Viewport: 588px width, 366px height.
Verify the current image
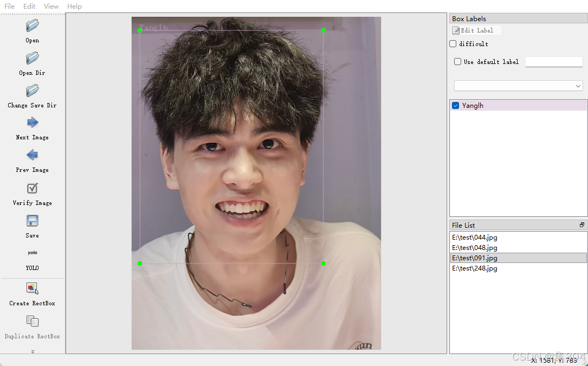point(31,188)
